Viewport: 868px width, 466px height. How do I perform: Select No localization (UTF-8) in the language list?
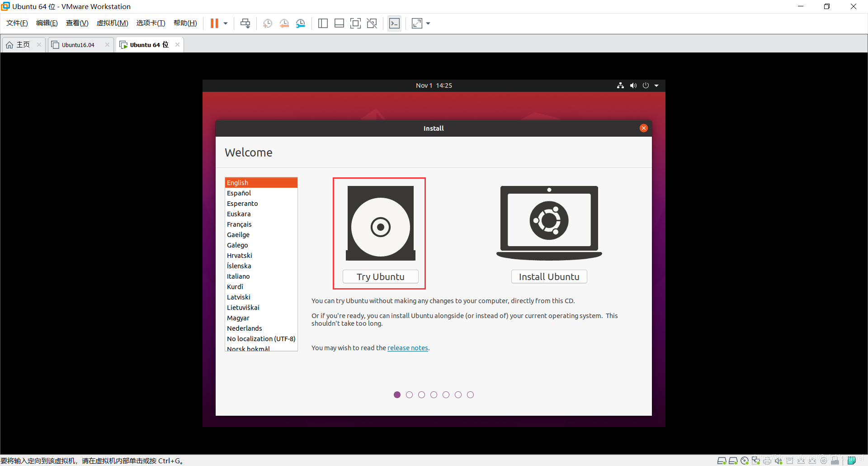click(261, 339)
